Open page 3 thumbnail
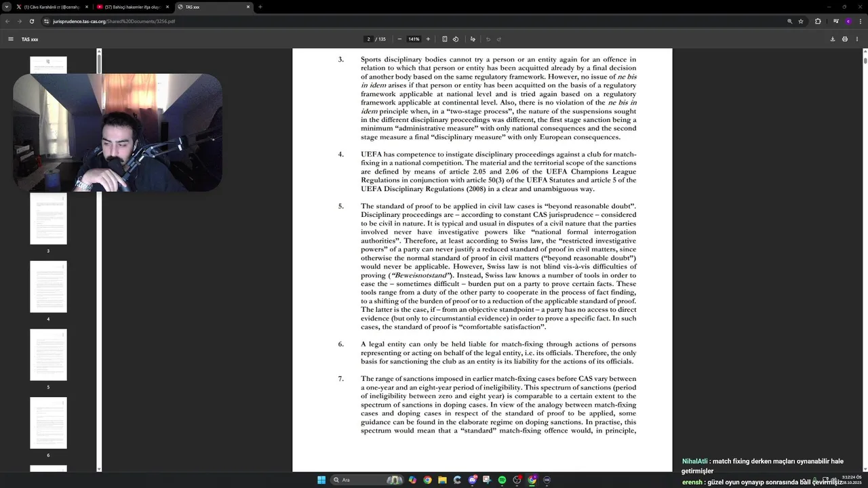This screenshot has width=868, height=488. point(48,218)
